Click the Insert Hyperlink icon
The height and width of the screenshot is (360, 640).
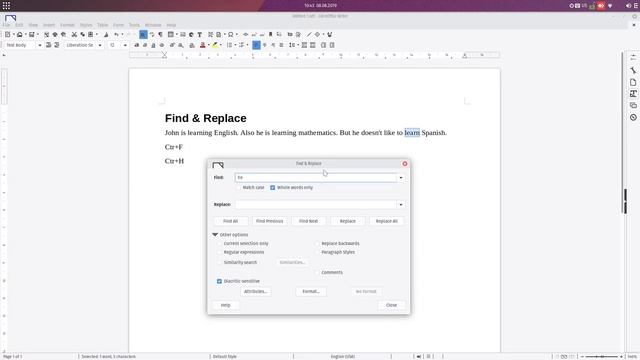point(245,35)
